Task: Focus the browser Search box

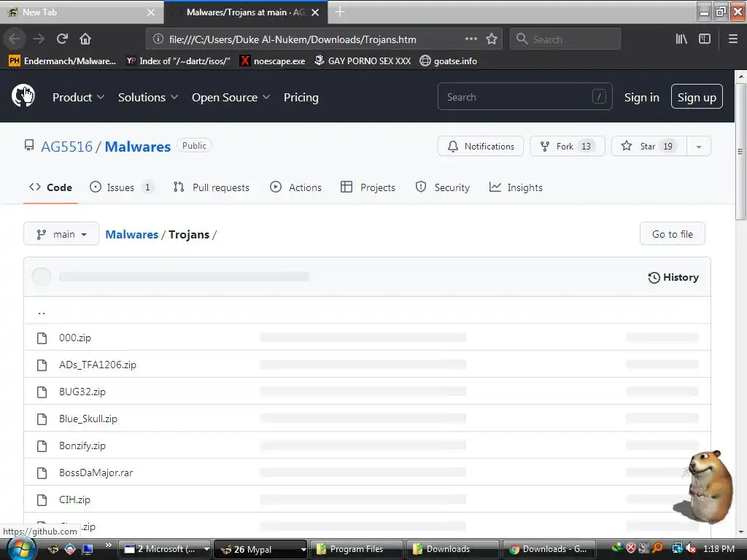Action: pyautogui.click(x=565, y=39)
